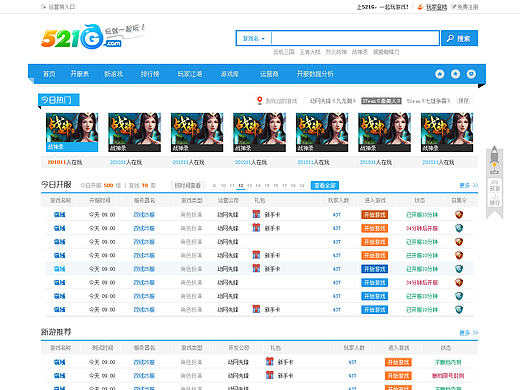Click the red shield icon in the first 今日开服 row
Viewport: 520px width, 390px height.
[x=459, y=215]
